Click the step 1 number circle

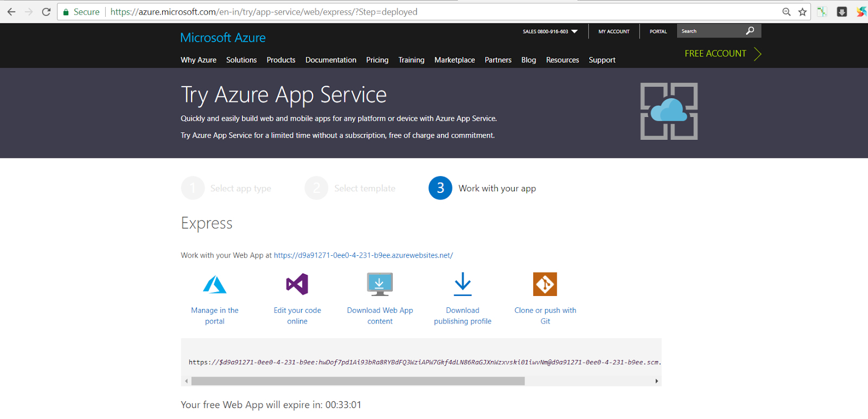[x=193, y=188]
